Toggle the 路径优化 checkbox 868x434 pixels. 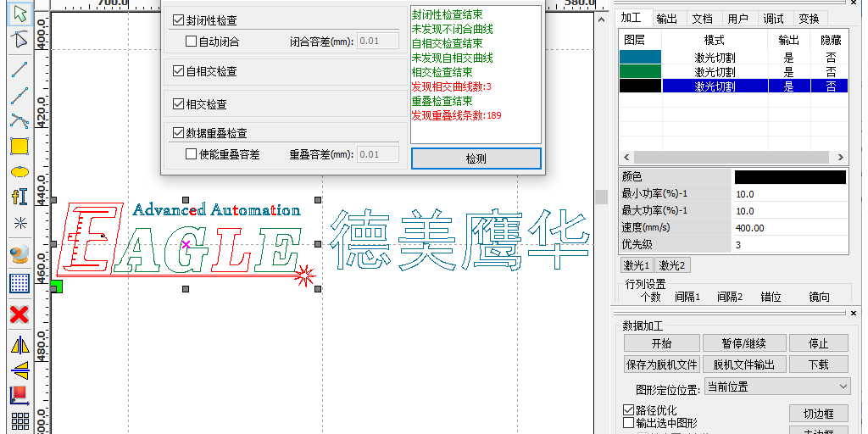click(x=628, y=410)
